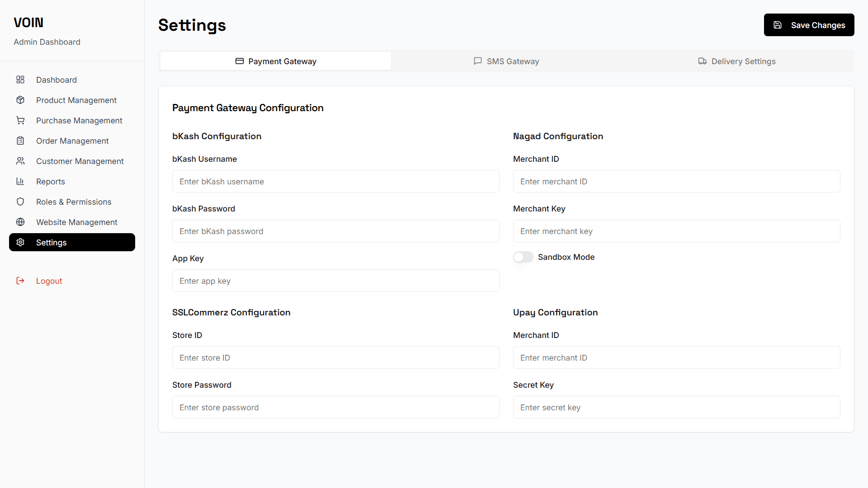Click the Upay Secret Key field
The height and width of the screenshot is (488, 868).
676,408
